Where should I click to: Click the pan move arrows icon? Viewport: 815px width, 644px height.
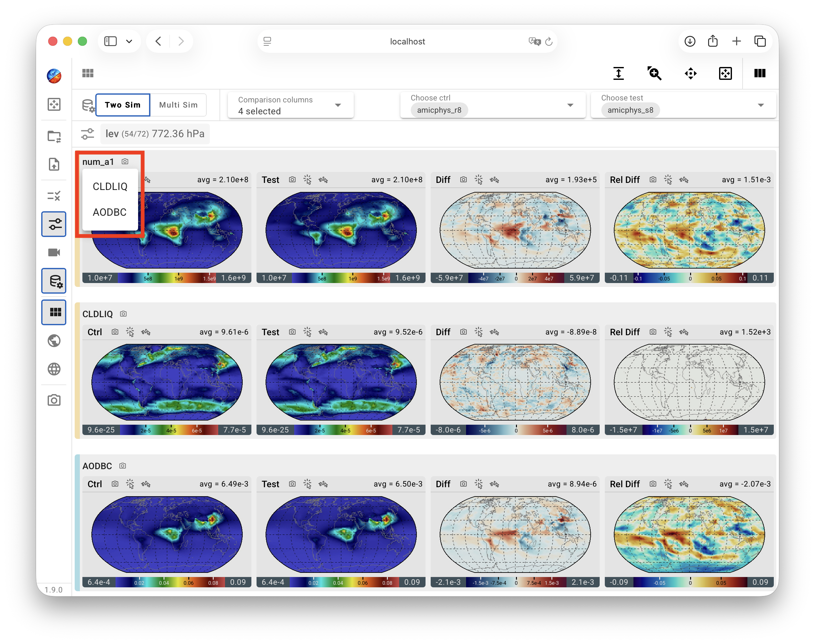(x=690, y=73)
